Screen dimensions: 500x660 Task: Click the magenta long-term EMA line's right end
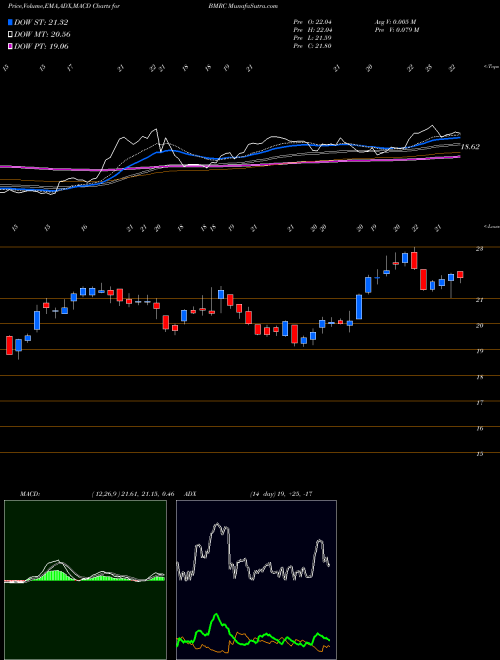459,157
